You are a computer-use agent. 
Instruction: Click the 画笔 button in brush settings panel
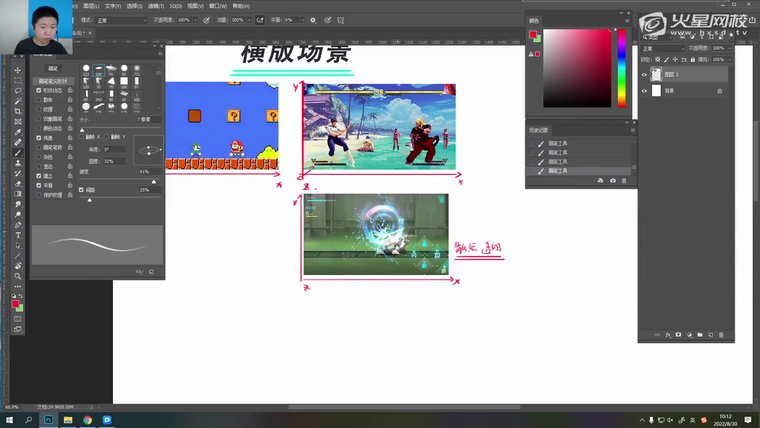tap(53, 69)
